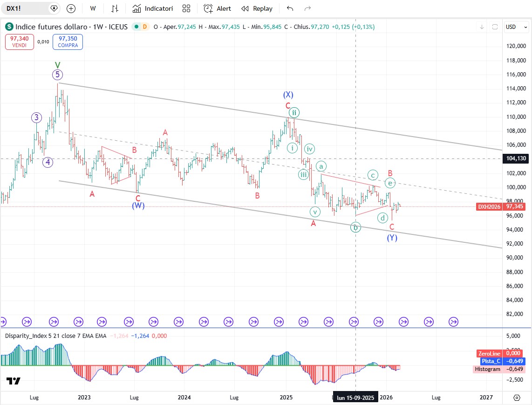
Task: Maximize the chart pane with the square icon
Action: (495, 27)
